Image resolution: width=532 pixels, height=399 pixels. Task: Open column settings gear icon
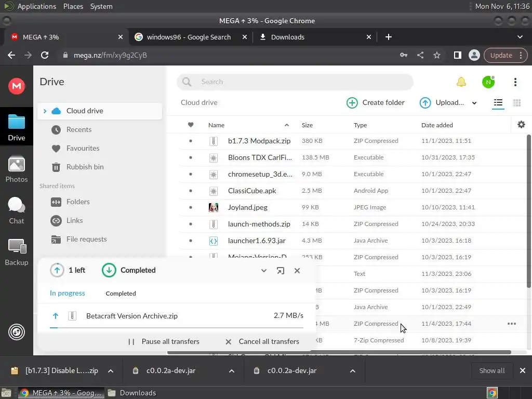521,125
